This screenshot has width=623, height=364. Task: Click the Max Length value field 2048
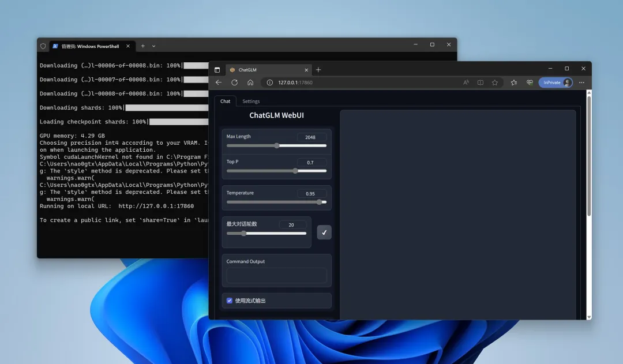[x=312, y=137]
